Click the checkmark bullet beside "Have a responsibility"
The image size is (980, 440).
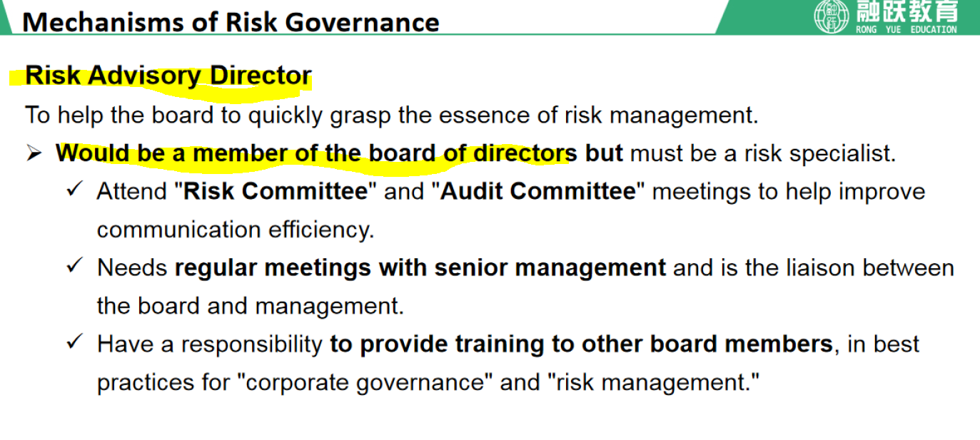tap(75, 342)
